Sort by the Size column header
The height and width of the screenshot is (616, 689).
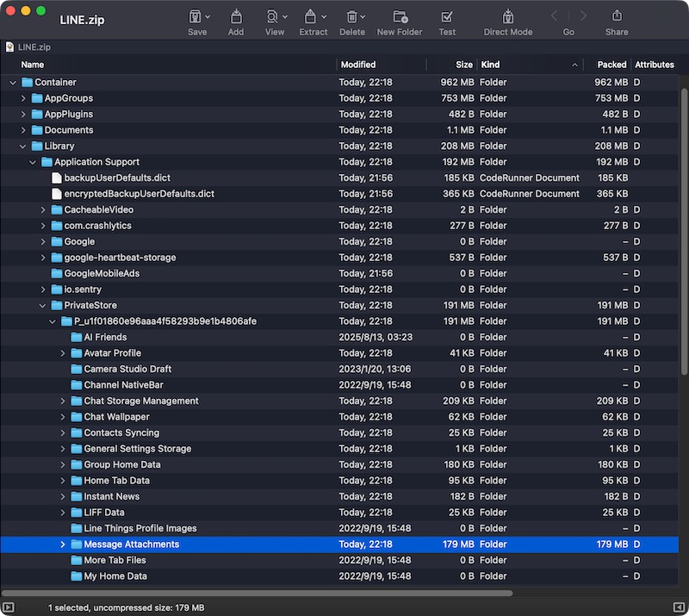(x=464, y=65)
